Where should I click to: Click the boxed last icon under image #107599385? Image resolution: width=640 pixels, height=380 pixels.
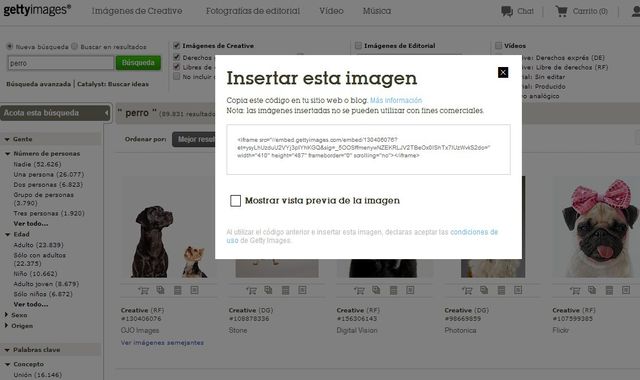tap(626, 290)
